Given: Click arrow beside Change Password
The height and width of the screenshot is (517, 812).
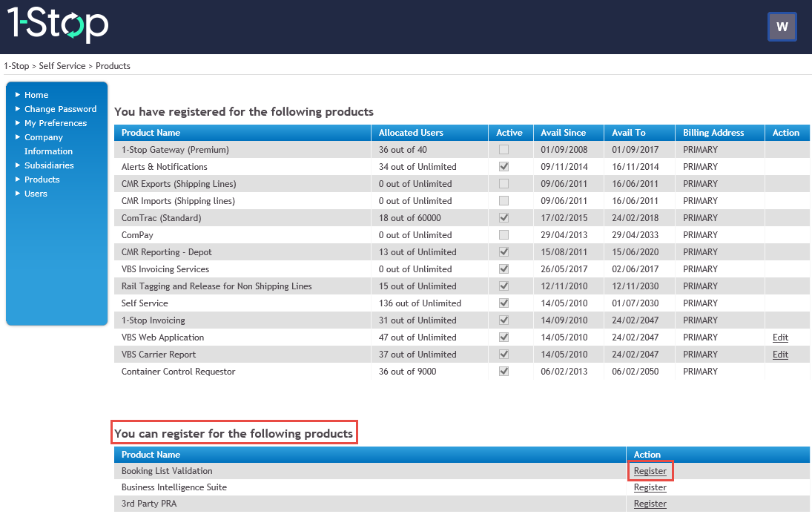Looking at the screenshot, I should point(18,109).
